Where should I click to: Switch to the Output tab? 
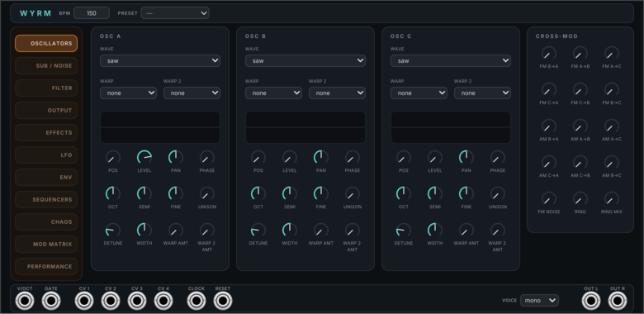point(46,111)
